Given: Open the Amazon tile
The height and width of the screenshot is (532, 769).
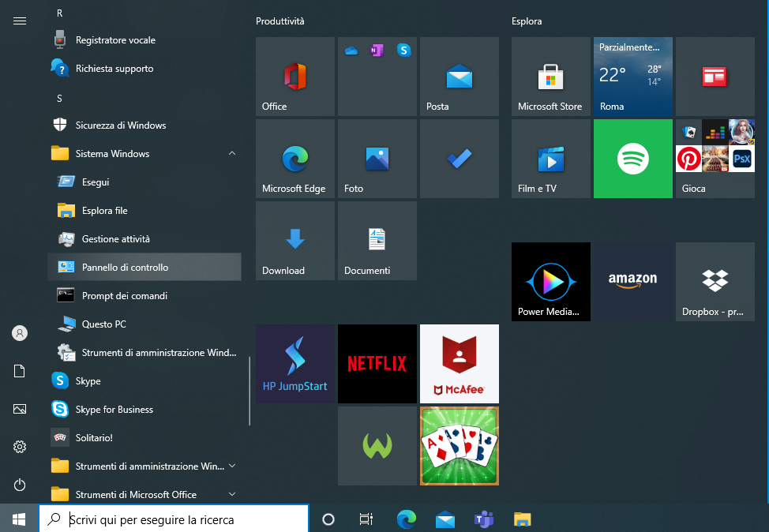Looking at the screenshot, I should click(x=632, y=282).
